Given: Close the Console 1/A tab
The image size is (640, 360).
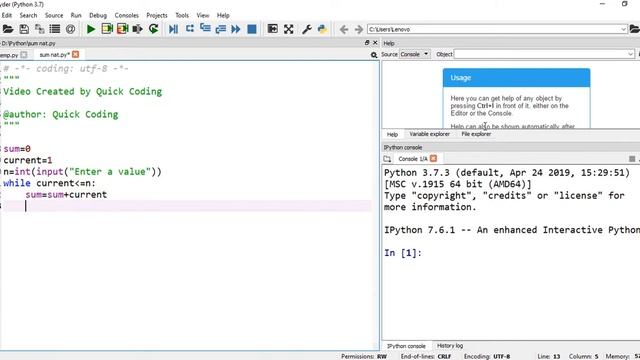Looking at the screenshot, I should pos(433,158).
